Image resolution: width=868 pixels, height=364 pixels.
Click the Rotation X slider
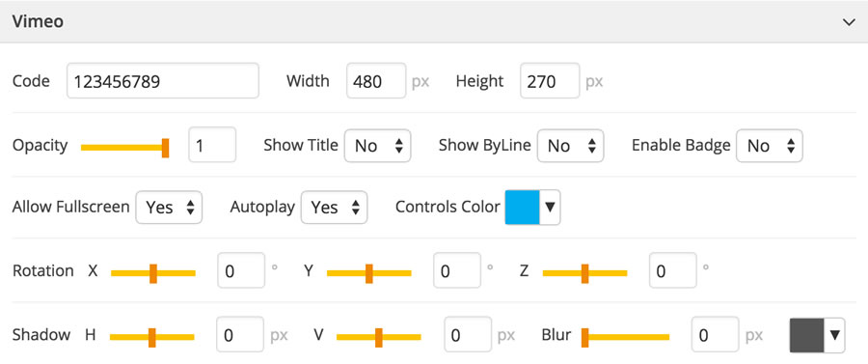coord(153,273)
